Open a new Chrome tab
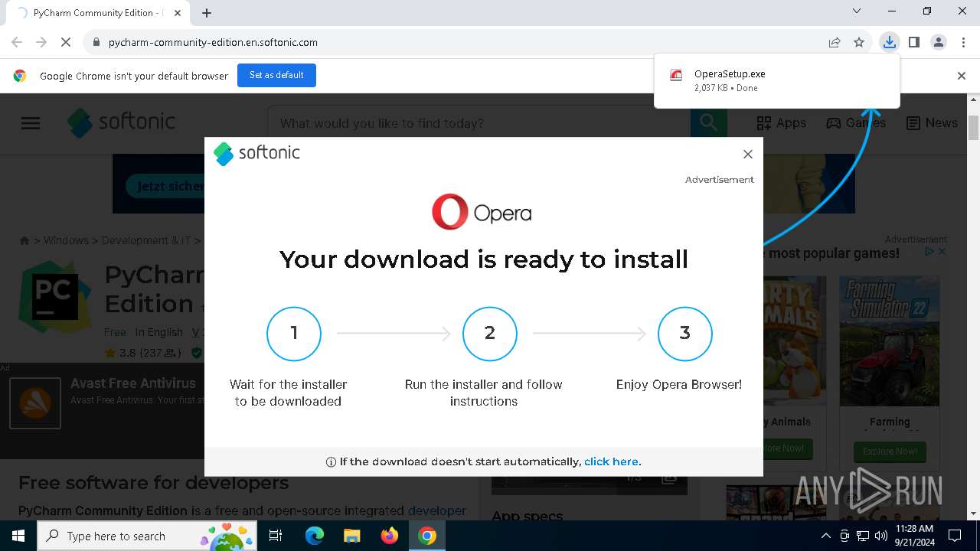Viewport: 980px width, 551px height. [x=207, y=12]
